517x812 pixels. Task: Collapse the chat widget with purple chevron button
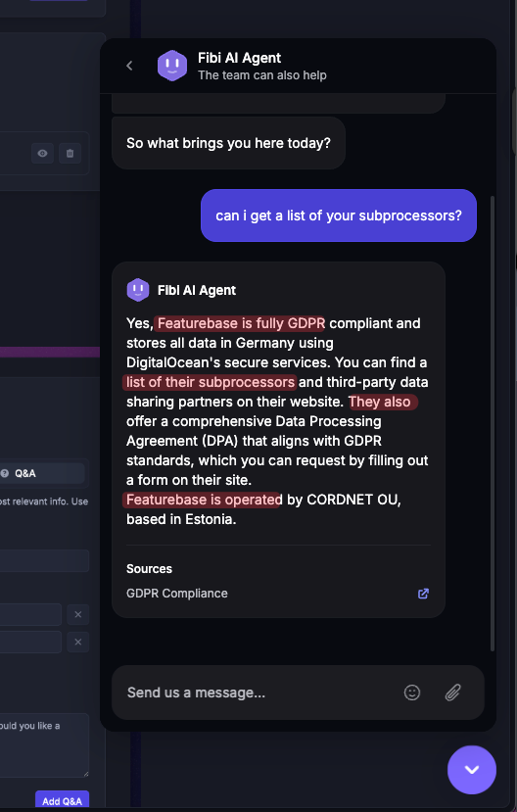point(471,770)
